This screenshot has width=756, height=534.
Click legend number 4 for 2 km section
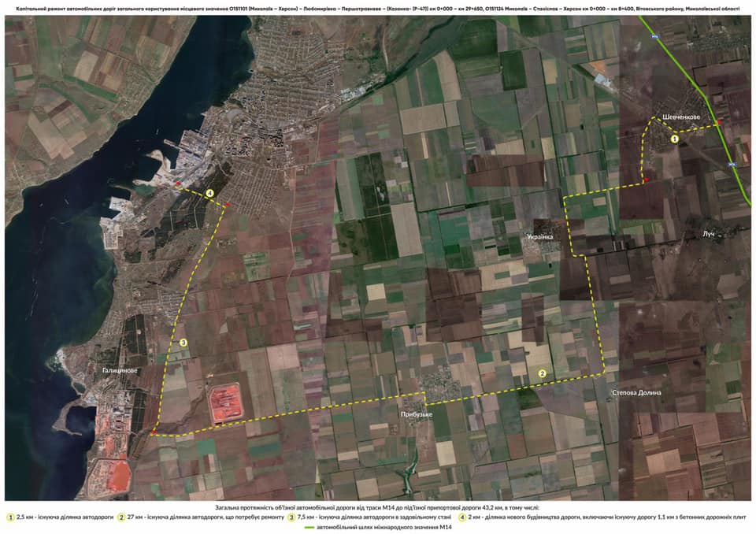tap(463, 517)
